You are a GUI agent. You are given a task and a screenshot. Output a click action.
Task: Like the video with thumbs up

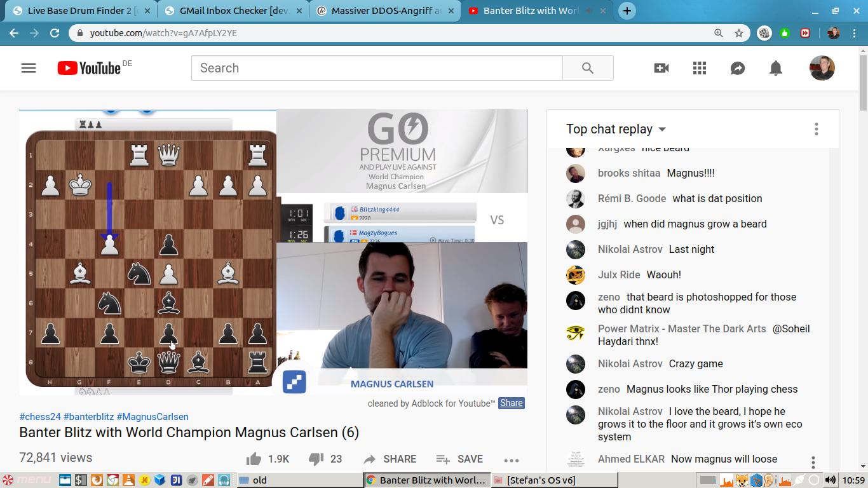[254, 459]
